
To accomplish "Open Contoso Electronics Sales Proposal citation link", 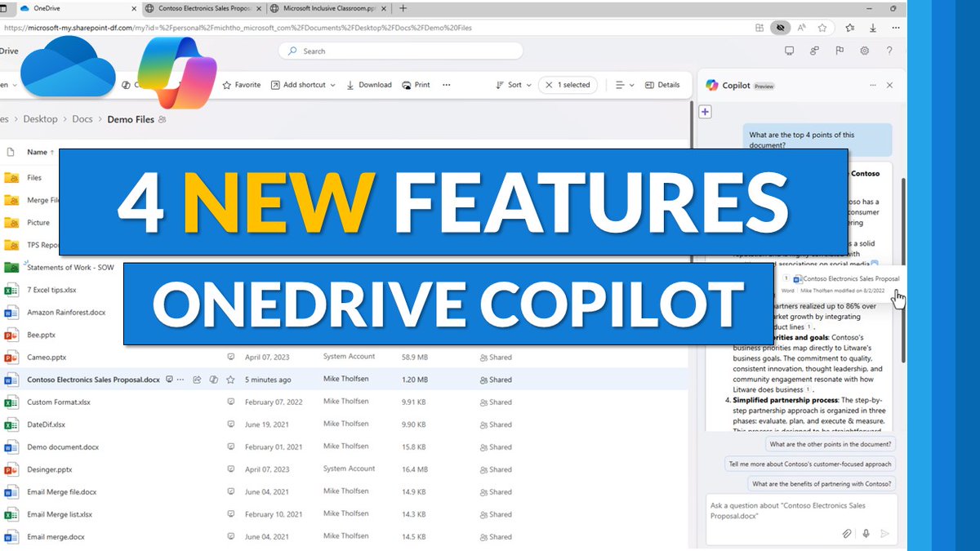I will tap(851, 279).
